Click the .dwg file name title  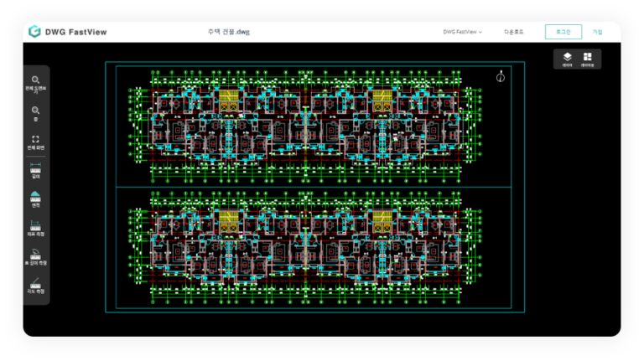229,32
